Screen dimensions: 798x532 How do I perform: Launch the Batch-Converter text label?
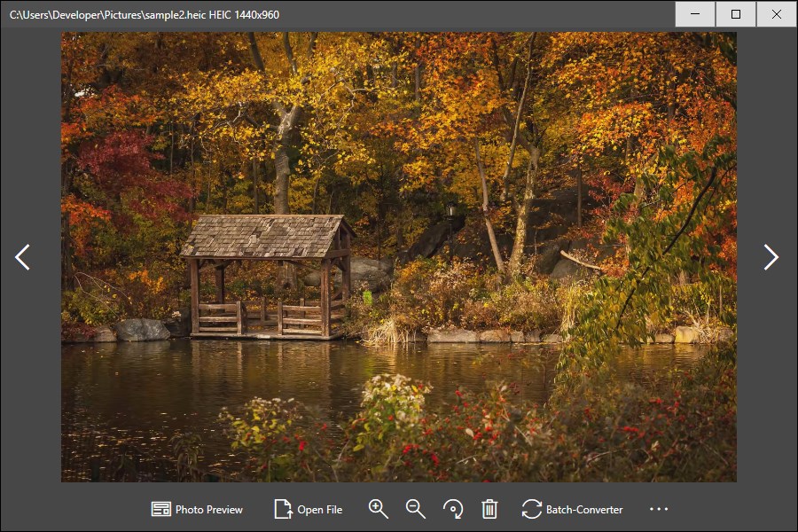[x=584, y=510]
